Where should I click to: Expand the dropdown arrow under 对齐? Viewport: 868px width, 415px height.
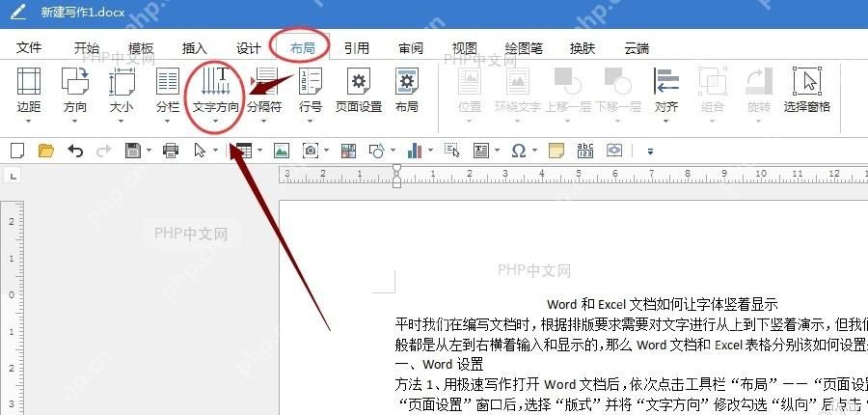[665, 122]
